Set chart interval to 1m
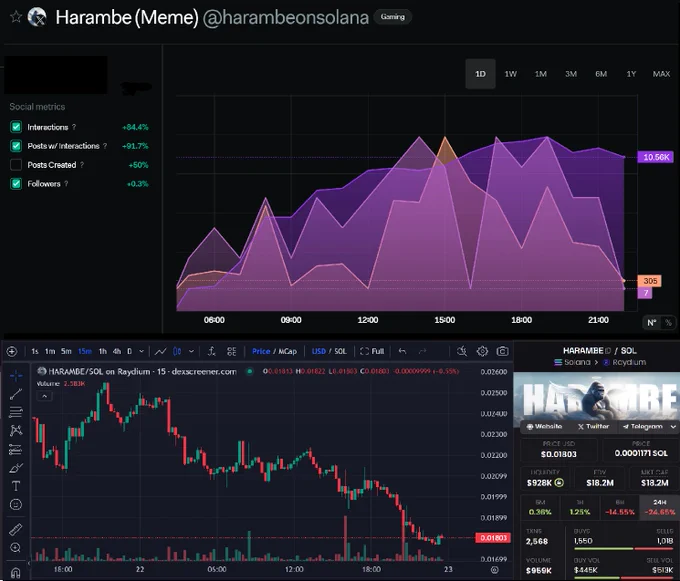The height and width of the screenshot is (581, 680). 50,351
